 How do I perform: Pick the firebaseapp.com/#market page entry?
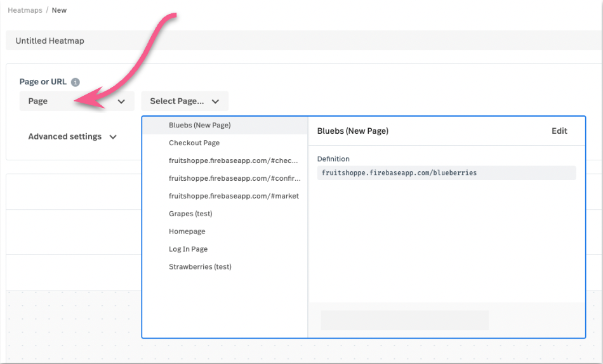(234, 197)
